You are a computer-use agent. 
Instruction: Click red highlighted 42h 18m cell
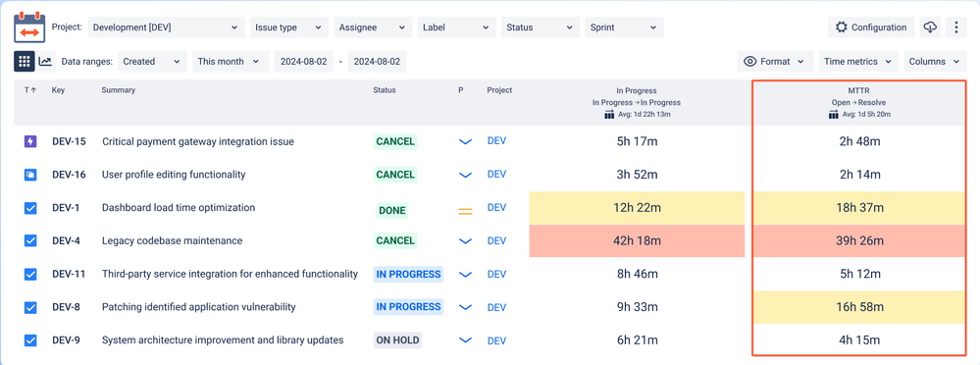tap(637, 240)
